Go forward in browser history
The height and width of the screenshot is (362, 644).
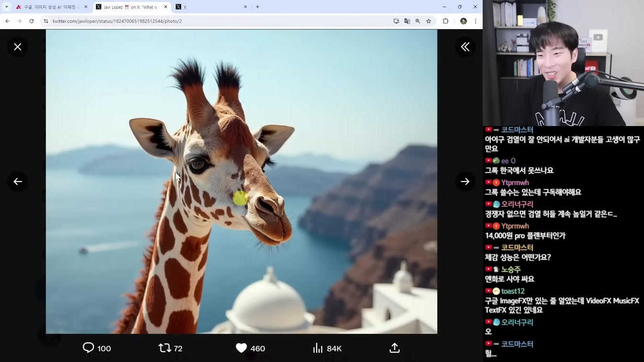tap(19, 21)
